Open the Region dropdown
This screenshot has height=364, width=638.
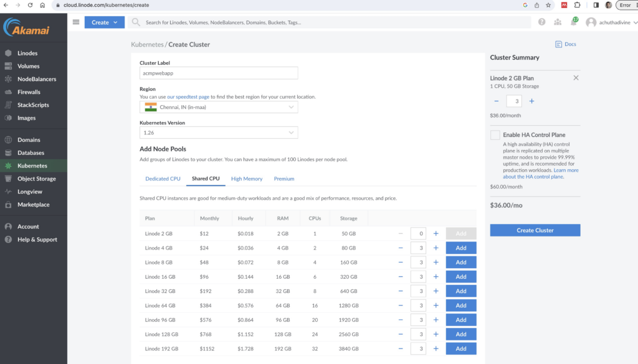(x=219, y=107)
